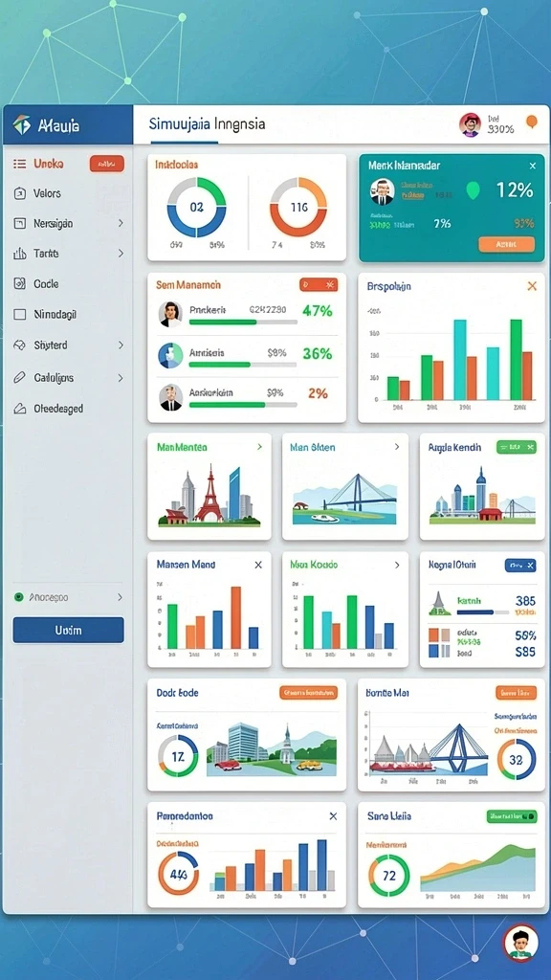Open the Velors sidebar icon
The height and width of the screenshot is (980, 551).
point(20,193)
